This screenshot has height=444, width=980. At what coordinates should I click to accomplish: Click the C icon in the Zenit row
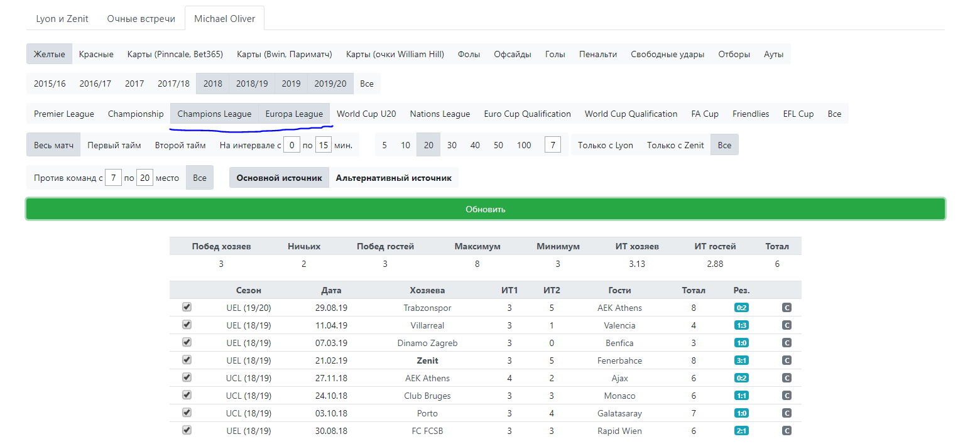(787, 360)
